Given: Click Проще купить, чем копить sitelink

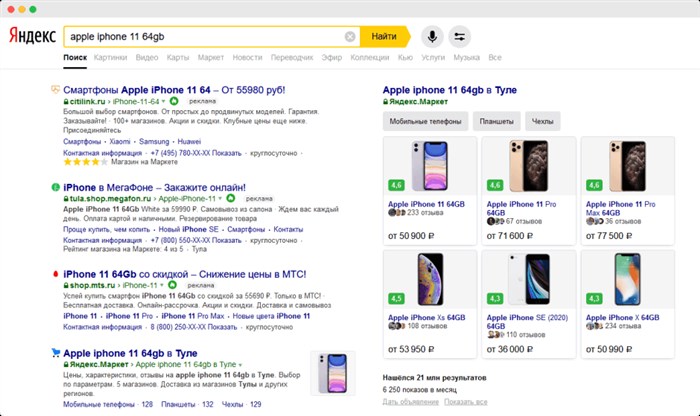Looking at the screenshot, I should pyautogui.click(x=107, y=229).
